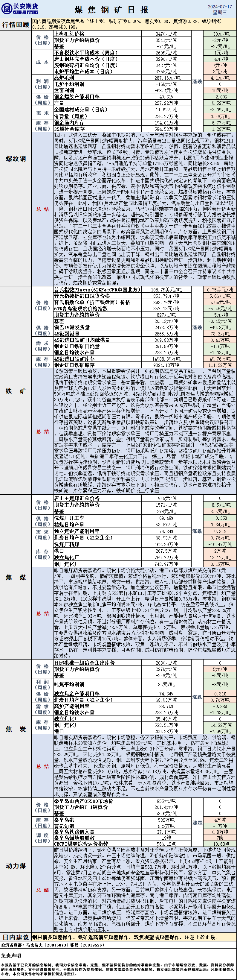Viewport: 237px width, 980px height.
Task: Click 涨跌 label in the 铁矿 table
Action: 197,327
